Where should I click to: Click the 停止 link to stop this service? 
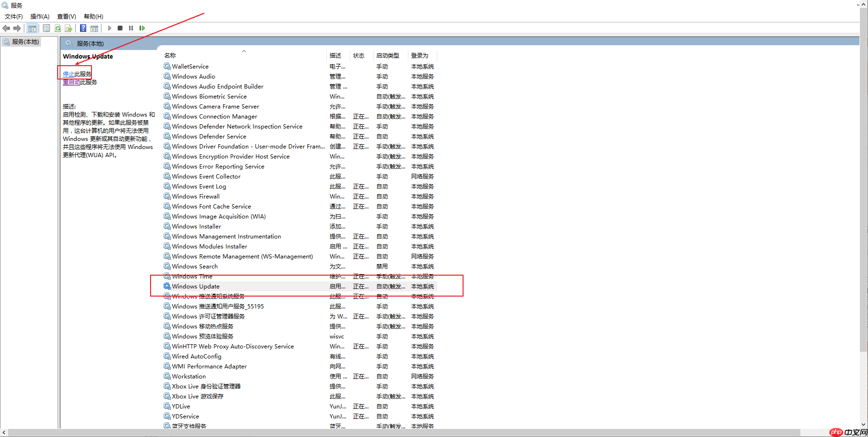point(69,74)
